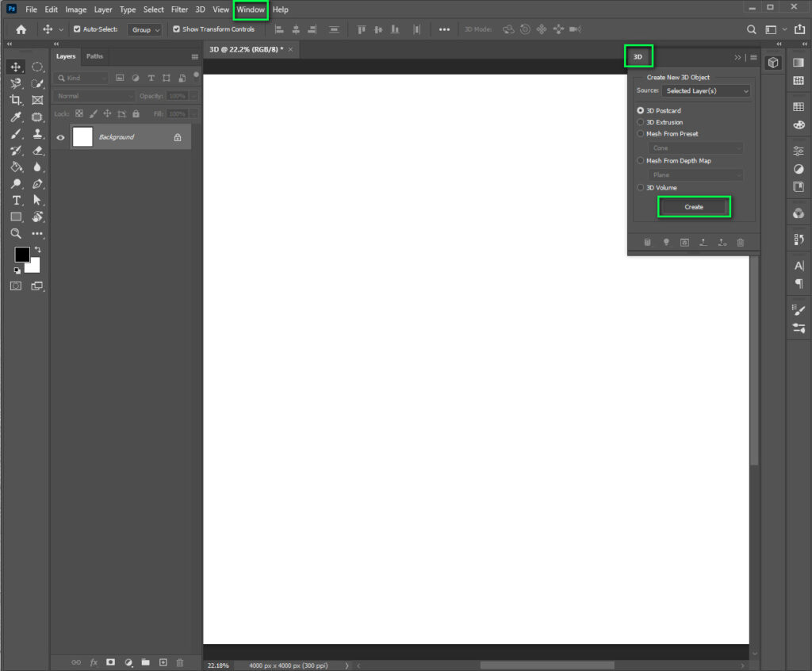812x671 pixels.
Task: Select the Clone Stamp tool
Action: 37,133
